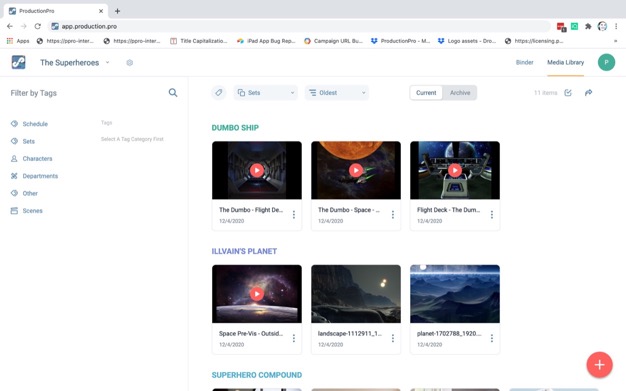The height and width of the screenshot is (391, 626).
Task: Open options for planet-1702788 card
Action: point(492,338)
